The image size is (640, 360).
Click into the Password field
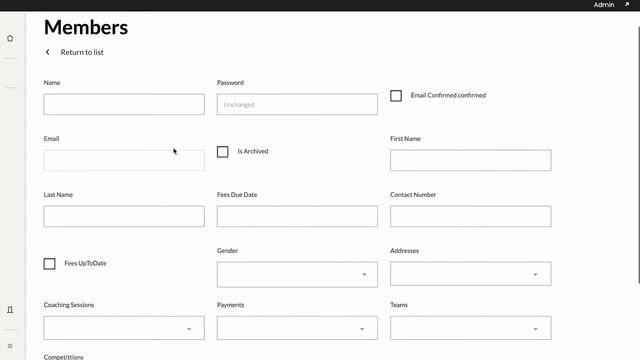coord(297,104)
